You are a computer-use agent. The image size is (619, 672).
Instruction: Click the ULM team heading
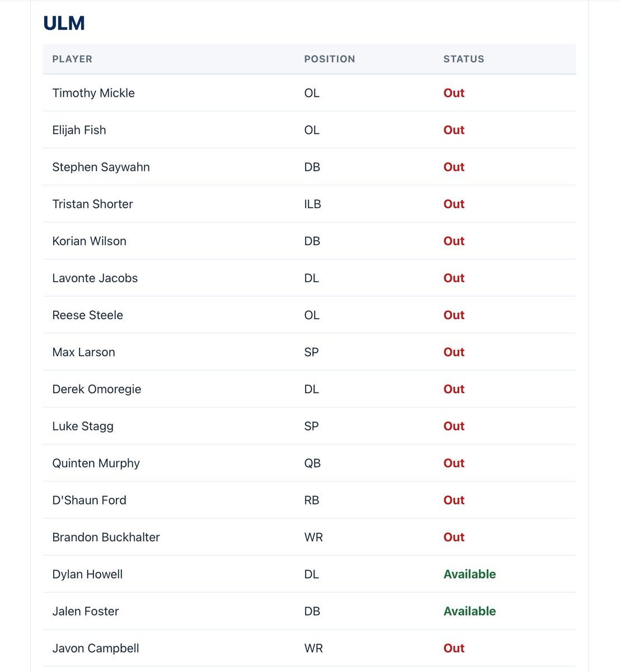pos(64,23)
